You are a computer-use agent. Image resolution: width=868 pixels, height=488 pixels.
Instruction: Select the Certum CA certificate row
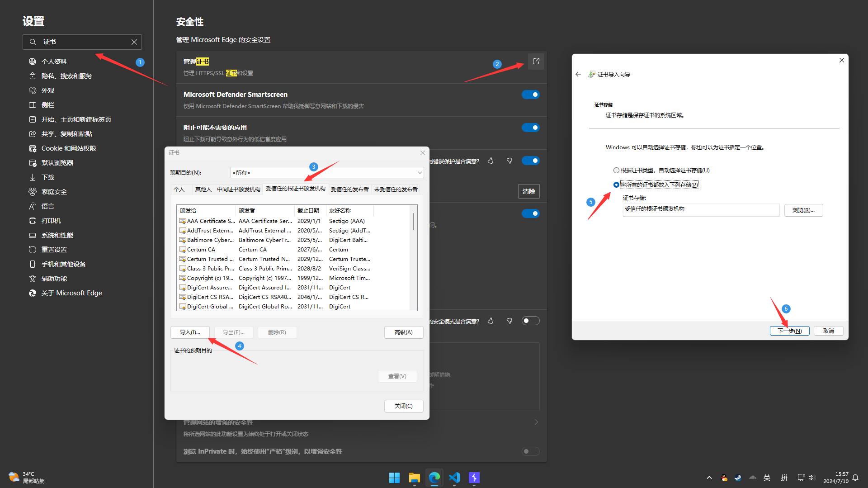(201, 250)
